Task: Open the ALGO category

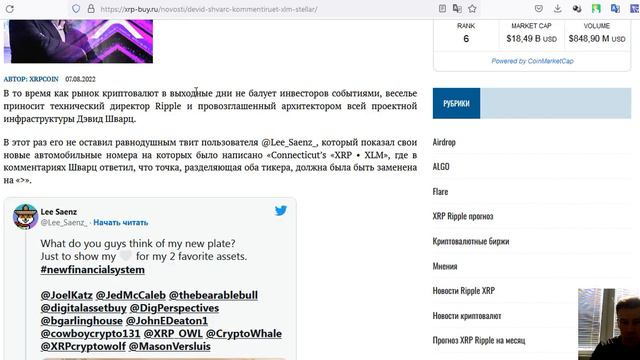Action: click(x=441, y=167)
